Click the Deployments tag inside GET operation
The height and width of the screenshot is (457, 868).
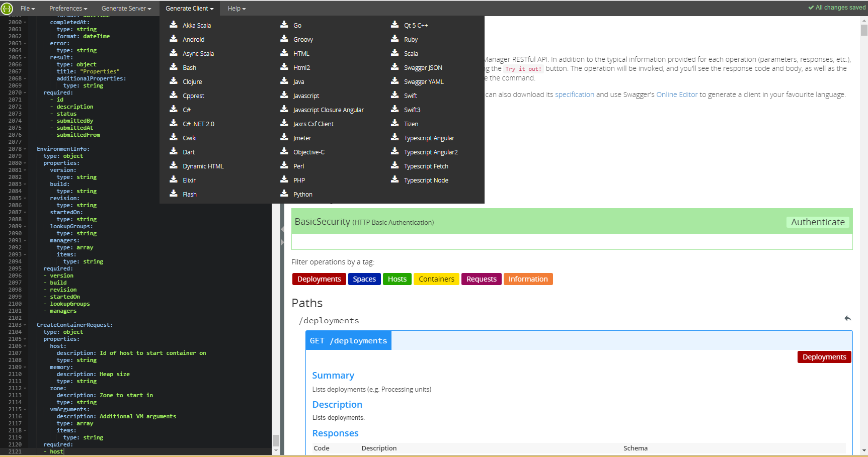[x=824, y=357]
